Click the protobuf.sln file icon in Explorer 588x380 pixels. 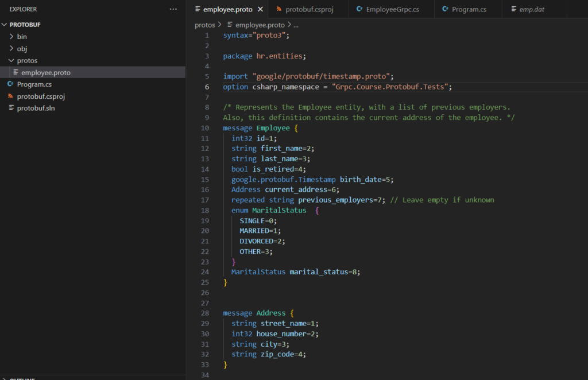(10, 108)
